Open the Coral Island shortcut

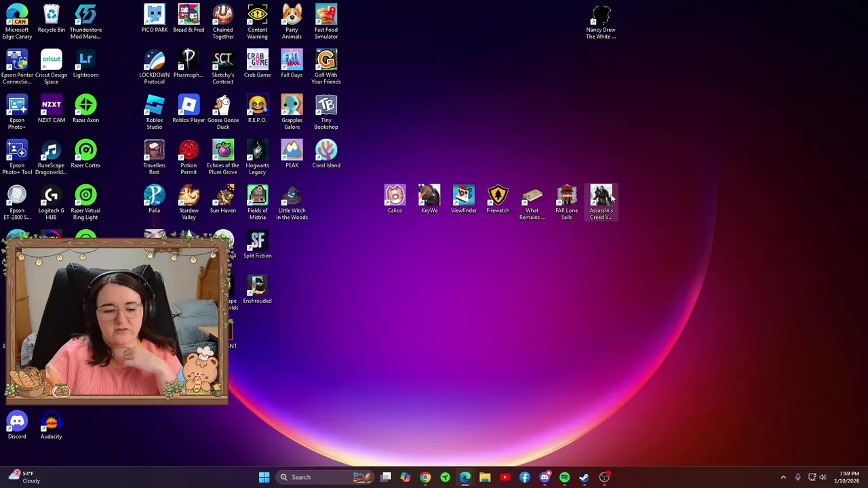(326, 154)
